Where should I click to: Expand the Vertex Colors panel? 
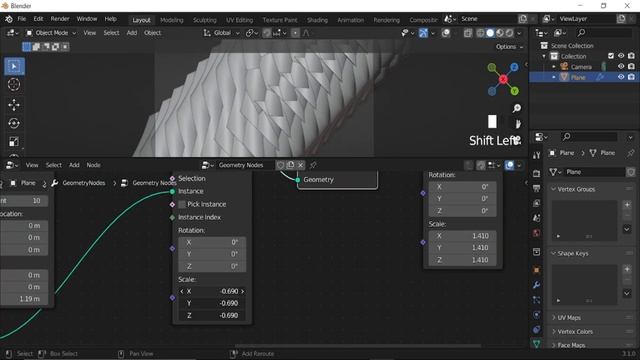(553, 331)
